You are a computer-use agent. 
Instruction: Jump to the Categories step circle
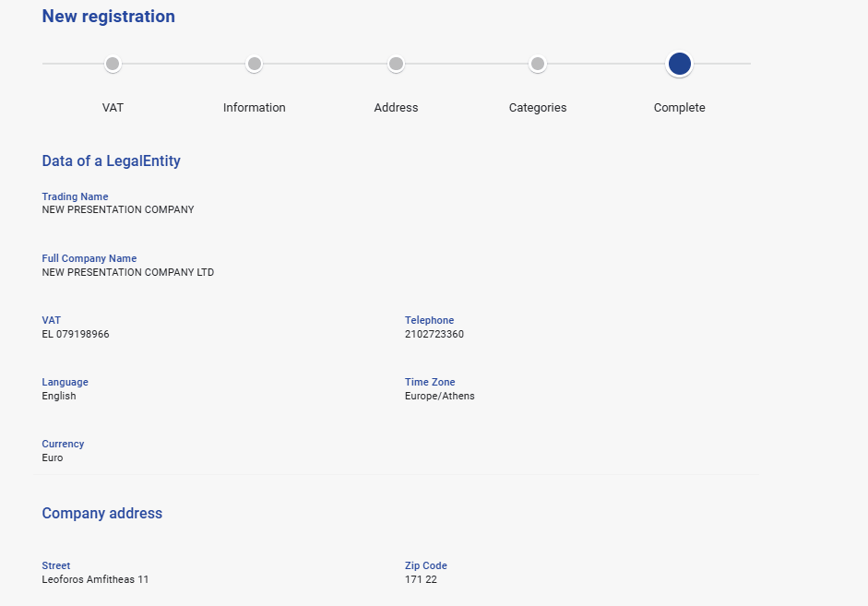[x=538, y=64]
